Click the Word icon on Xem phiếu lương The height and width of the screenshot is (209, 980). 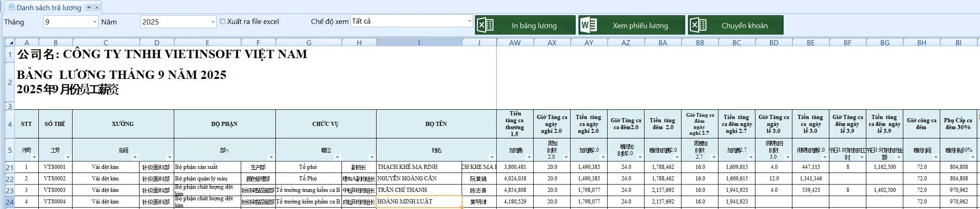coord(588,25)
